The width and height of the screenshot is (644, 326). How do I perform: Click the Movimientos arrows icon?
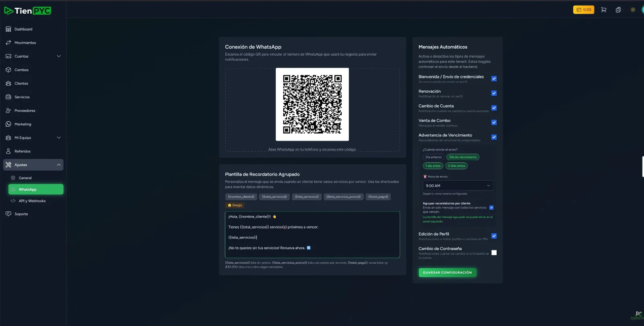(x=8, y=43)
